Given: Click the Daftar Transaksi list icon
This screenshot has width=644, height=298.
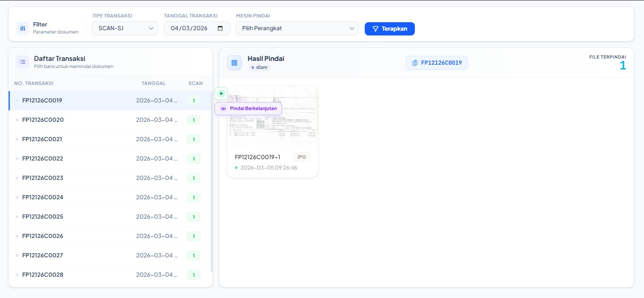Looking at the screenshot, I should 23,62.
